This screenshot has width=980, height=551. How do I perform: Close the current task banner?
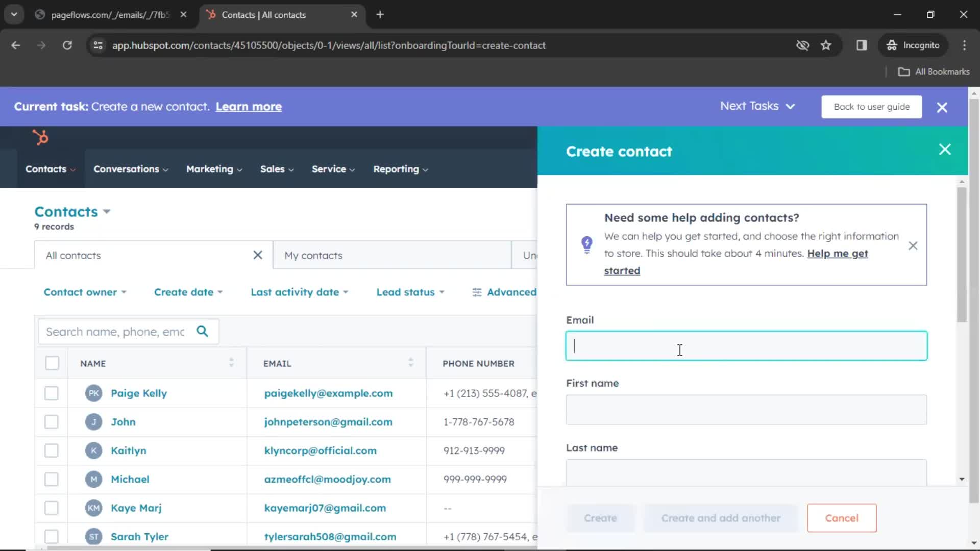[x=942, y=107]
